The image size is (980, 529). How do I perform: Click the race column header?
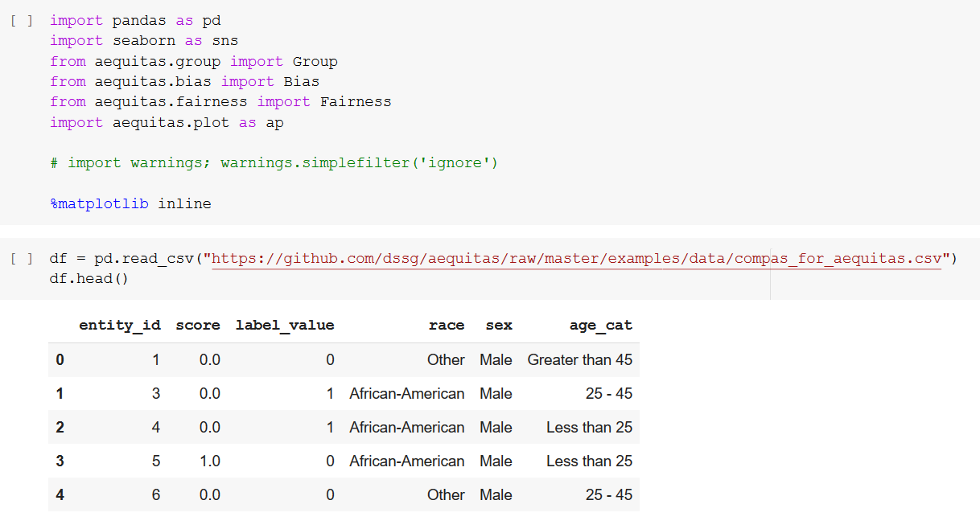447,326
